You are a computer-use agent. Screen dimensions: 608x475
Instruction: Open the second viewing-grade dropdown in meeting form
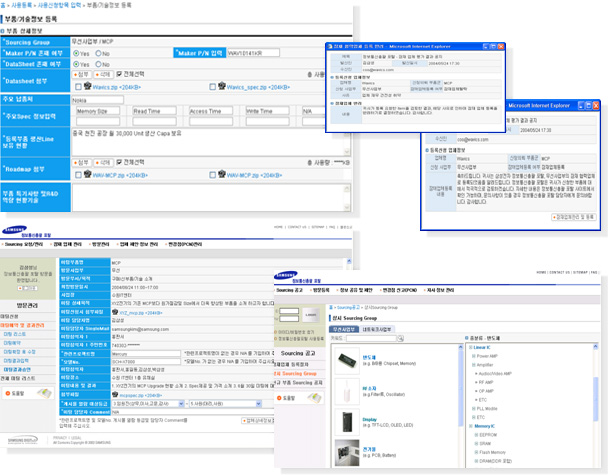[225, 404]
